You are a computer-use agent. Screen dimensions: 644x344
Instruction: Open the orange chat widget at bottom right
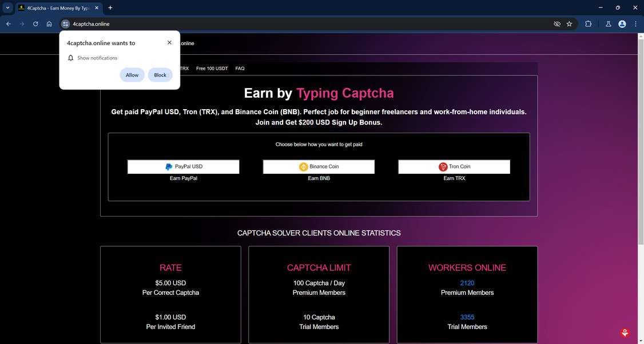click(x=625, y=332)
